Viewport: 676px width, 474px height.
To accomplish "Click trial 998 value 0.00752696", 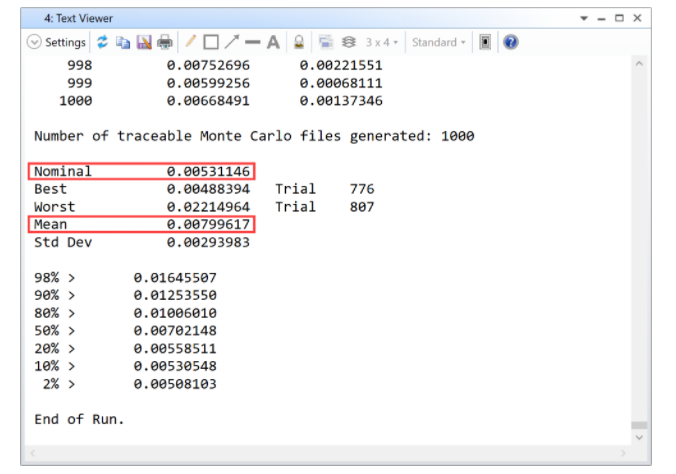I will [208, 66].
